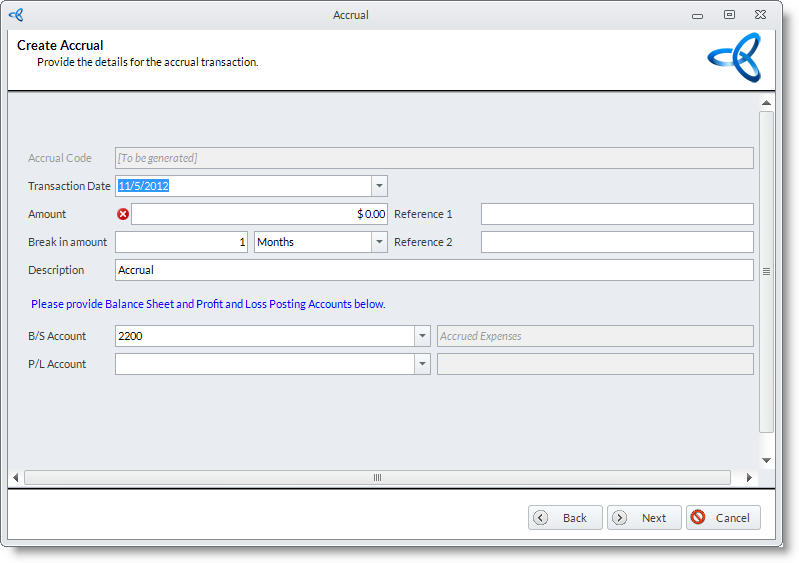Click the Back arrow icon
The width and height of the screenshot is (799, 563).
[x=541, y=518]
